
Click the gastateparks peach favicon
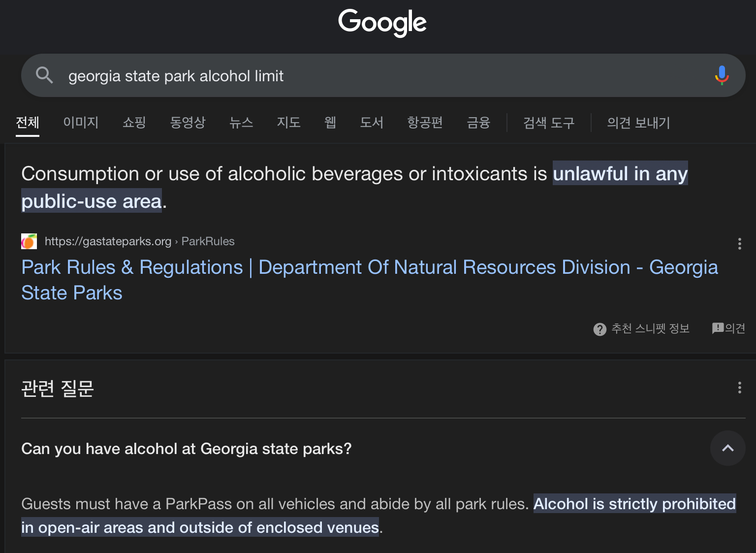29,241
